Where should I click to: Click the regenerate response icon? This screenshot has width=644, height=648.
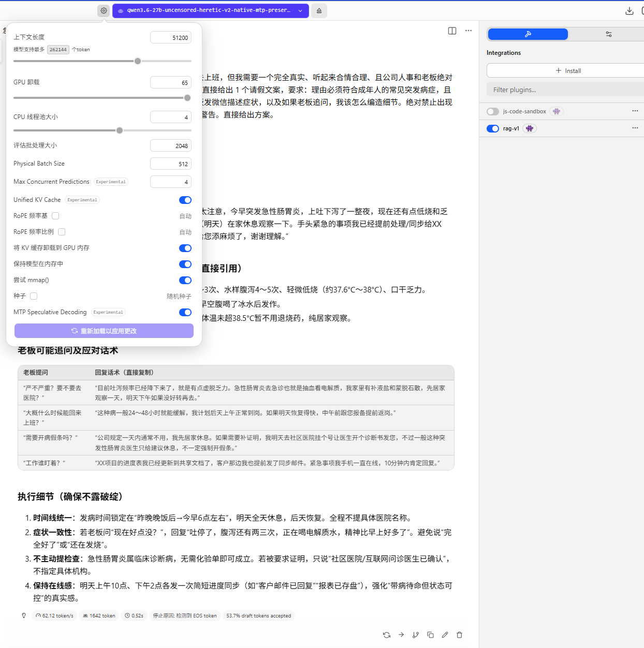point(387,635)
